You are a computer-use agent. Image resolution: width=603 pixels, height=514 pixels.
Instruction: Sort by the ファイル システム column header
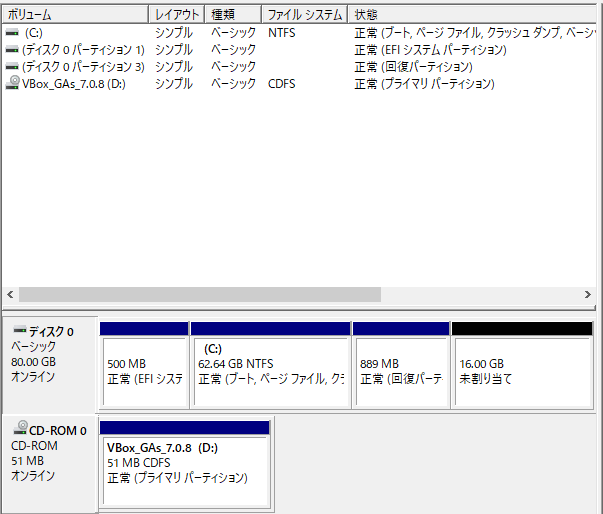click(x=304, y=15)
